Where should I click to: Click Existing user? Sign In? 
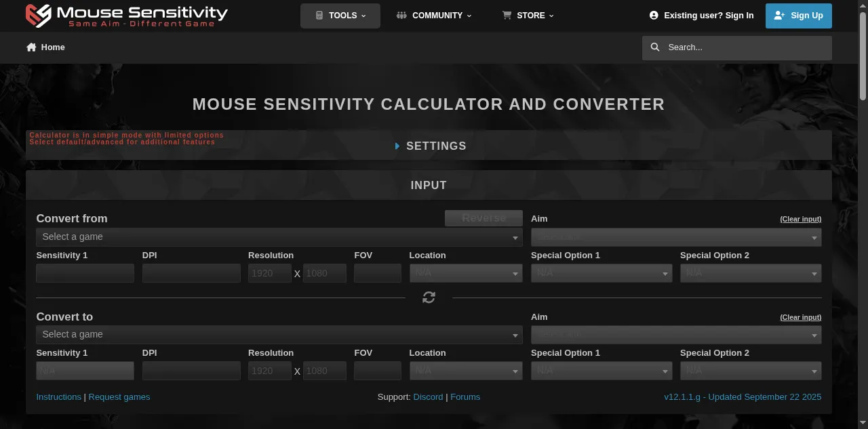pos(701,16)
